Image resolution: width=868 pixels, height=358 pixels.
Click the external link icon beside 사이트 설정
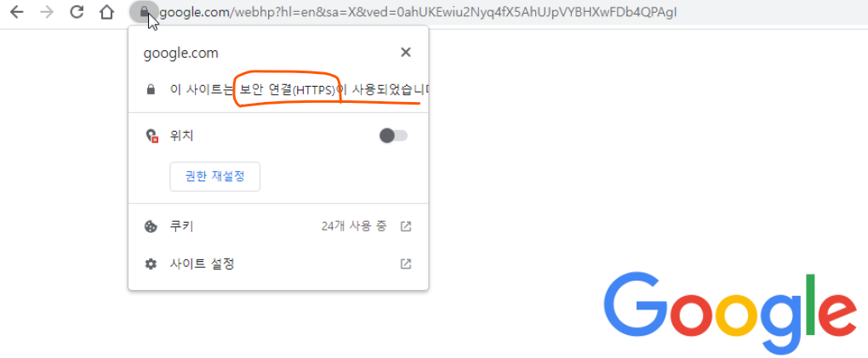pyautogui.click(x=406, y=264)
